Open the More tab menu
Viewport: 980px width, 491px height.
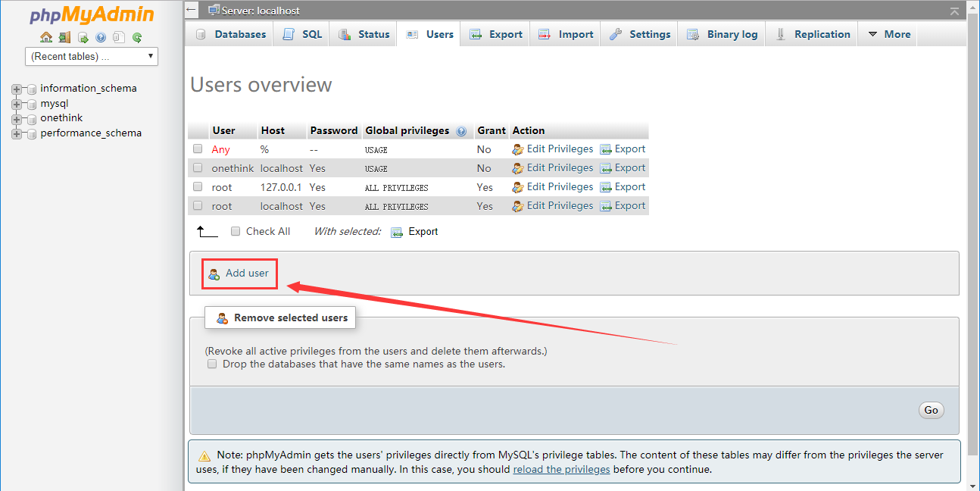888,34
